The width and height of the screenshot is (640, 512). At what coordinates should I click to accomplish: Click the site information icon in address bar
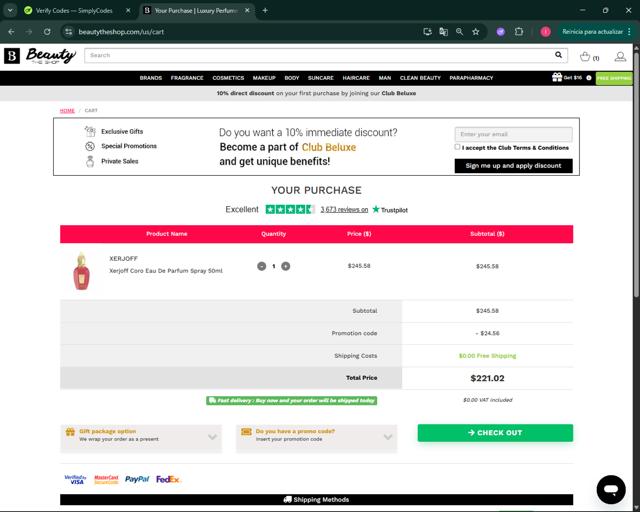pos(69,31)
